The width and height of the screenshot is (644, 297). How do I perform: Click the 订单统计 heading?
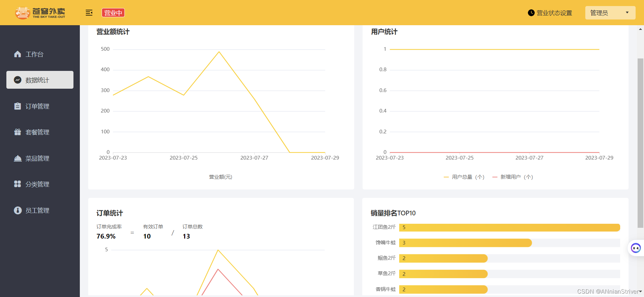(x=110, y=213)
